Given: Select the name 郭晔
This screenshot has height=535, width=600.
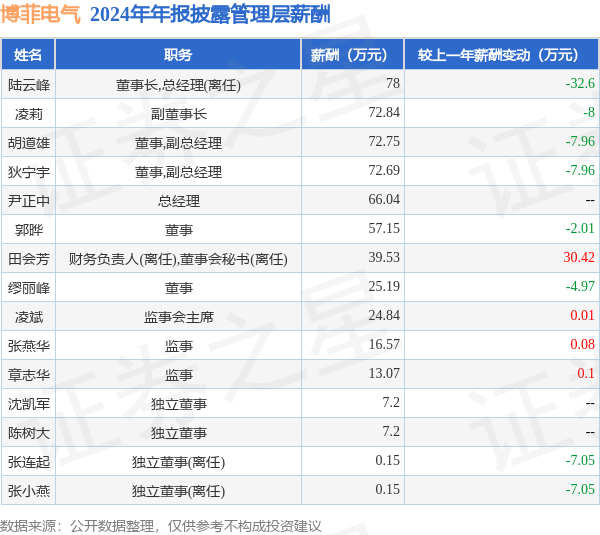Looking at the screenshot, I should click(x=29, y=230).
